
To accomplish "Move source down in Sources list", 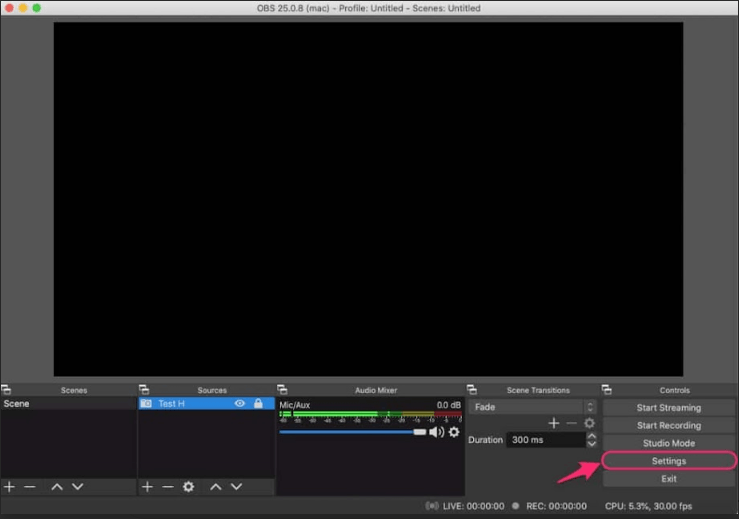I will [x=237, y=486].
